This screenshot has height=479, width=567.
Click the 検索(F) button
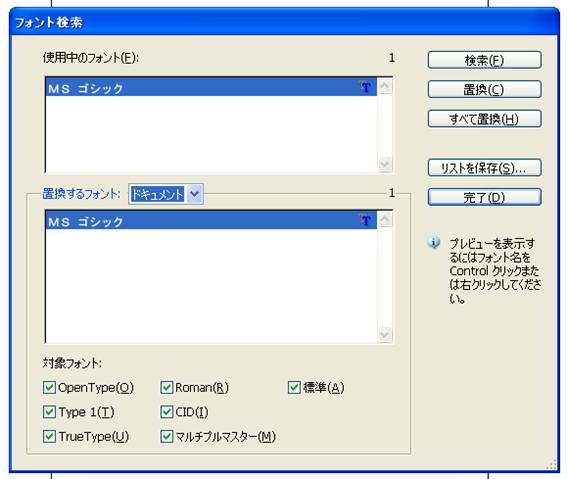coord(485,60)
